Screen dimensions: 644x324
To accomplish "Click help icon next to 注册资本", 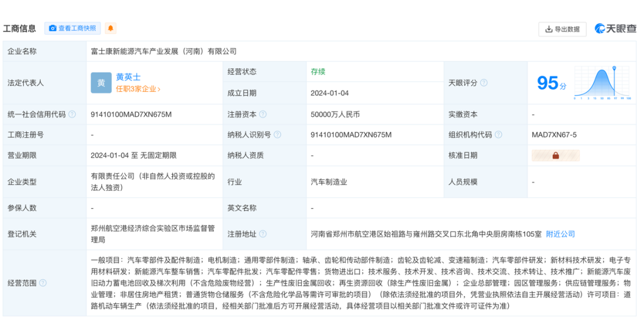I will (263, 115).
